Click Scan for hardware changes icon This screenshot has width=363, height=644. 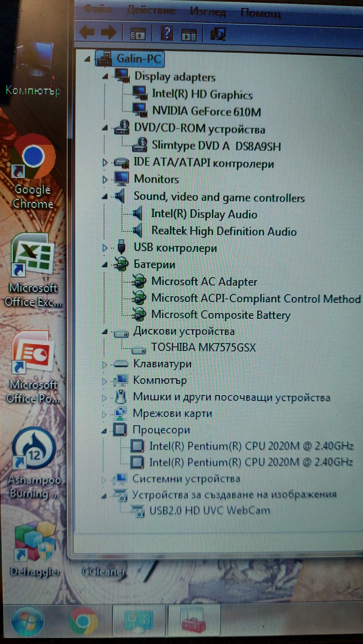218,34
